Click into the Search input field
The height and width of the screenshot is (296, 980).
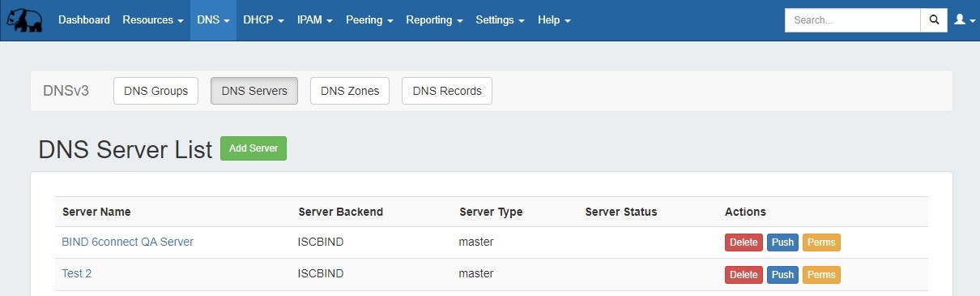(853, 20)
